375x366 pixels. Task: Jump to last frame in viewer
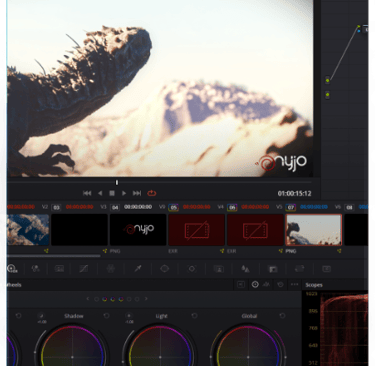tap(137, 193)
